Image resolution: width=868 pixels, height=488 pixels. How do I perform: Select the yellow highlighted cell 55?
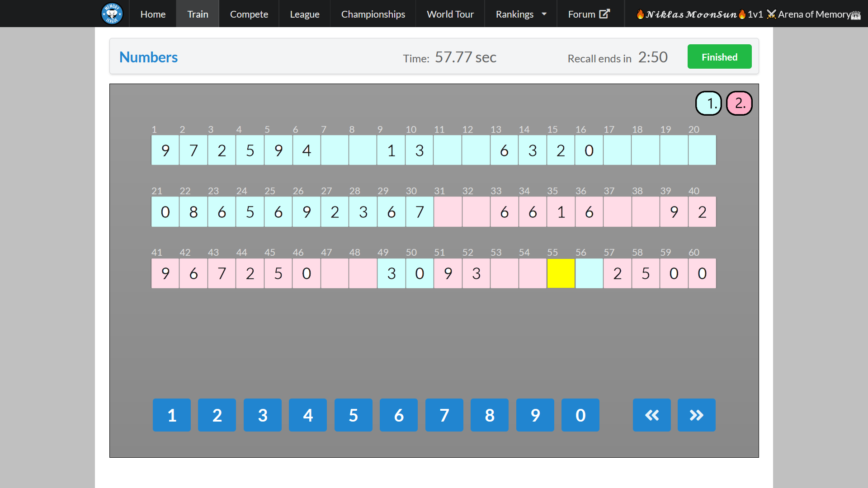tap(561, 273)
